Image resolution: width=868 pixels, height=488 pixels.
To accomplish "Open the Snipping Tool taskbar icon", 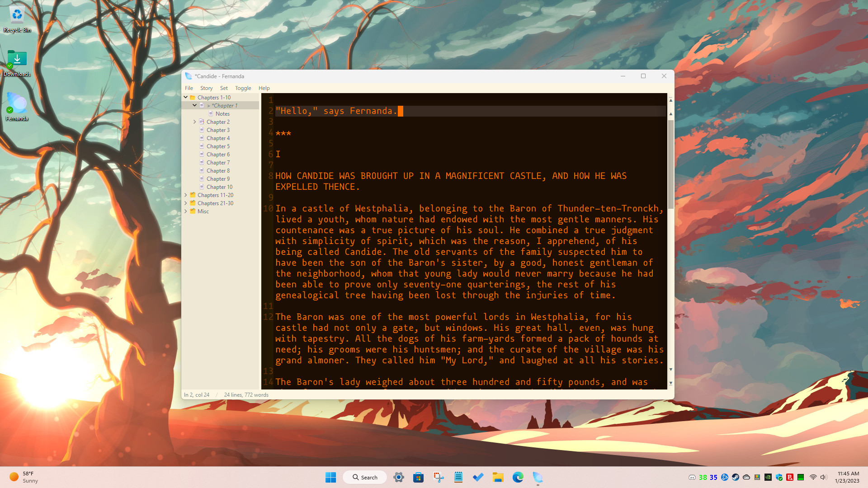I will click(438, 477).
